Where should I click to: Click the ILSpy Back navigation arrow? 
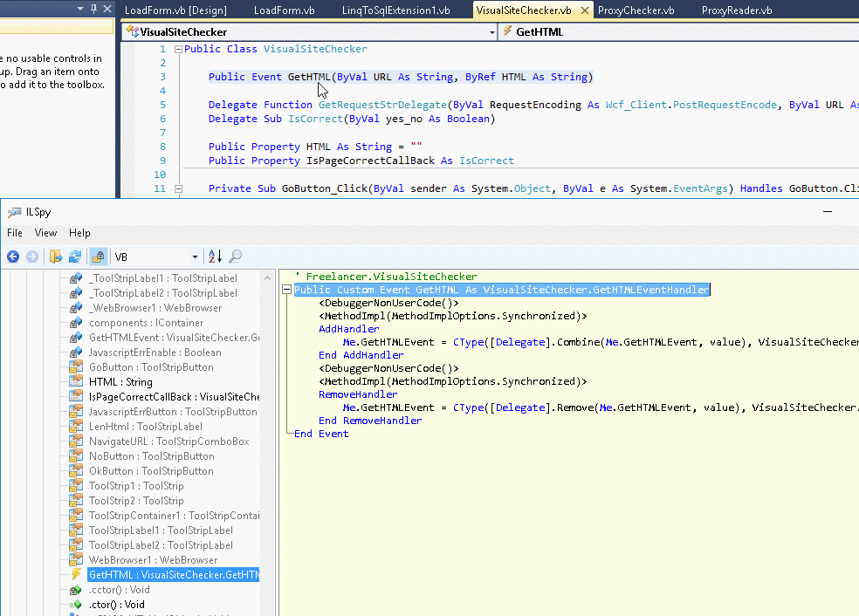13,257
